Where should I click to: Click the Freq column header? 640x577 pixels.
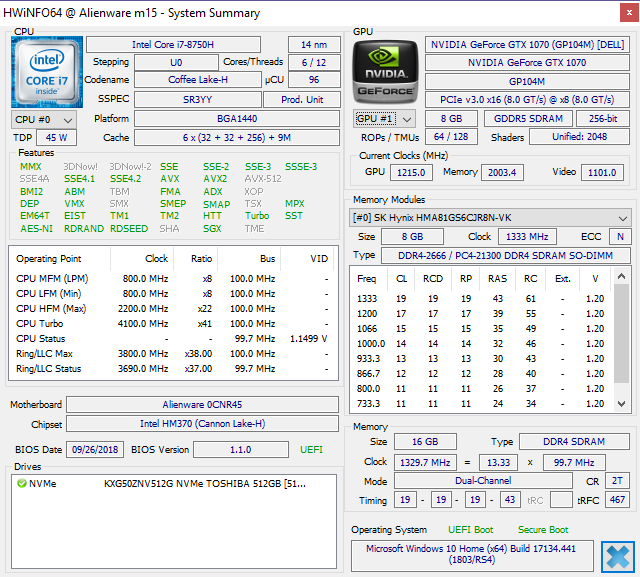369,279
